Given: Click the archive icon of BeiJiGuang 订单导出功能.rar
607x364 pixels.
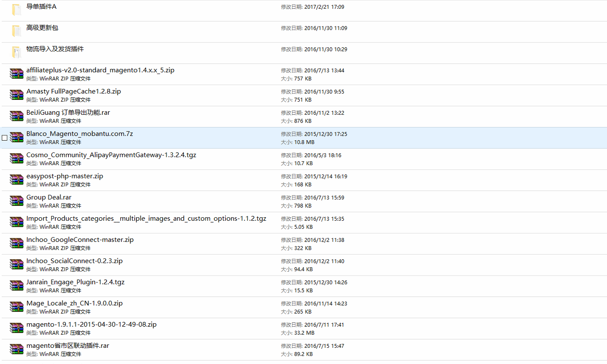Looking at the screenshot, I should click(16, 116).
